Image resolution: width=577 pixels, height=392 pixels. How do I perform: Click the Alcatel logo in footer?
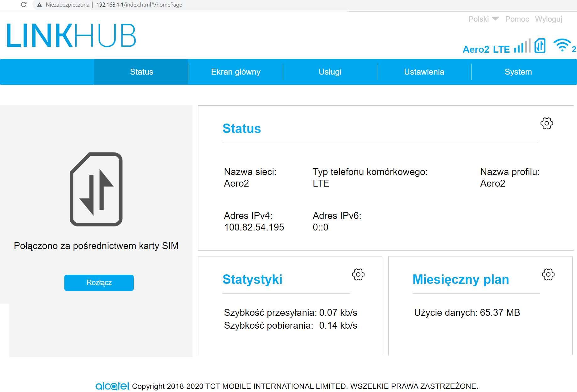point(112,386)
